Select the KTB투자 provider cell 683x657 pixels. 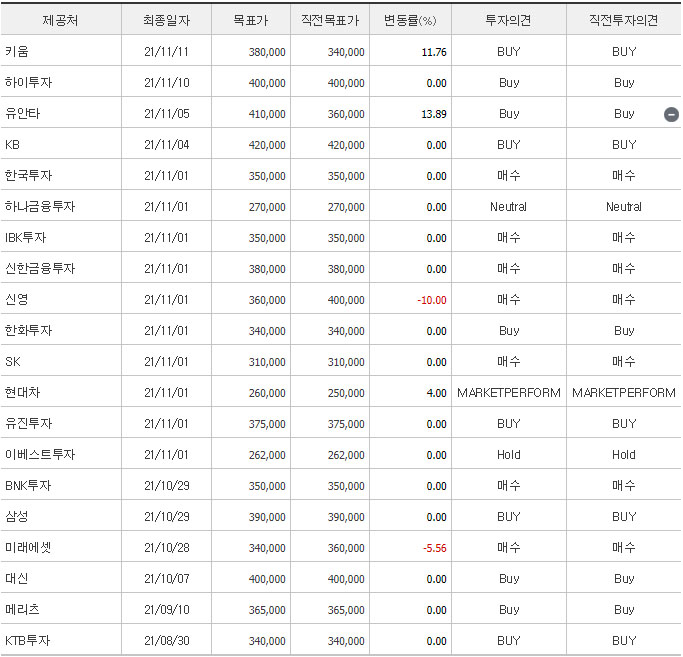click(x=61, y=640)
